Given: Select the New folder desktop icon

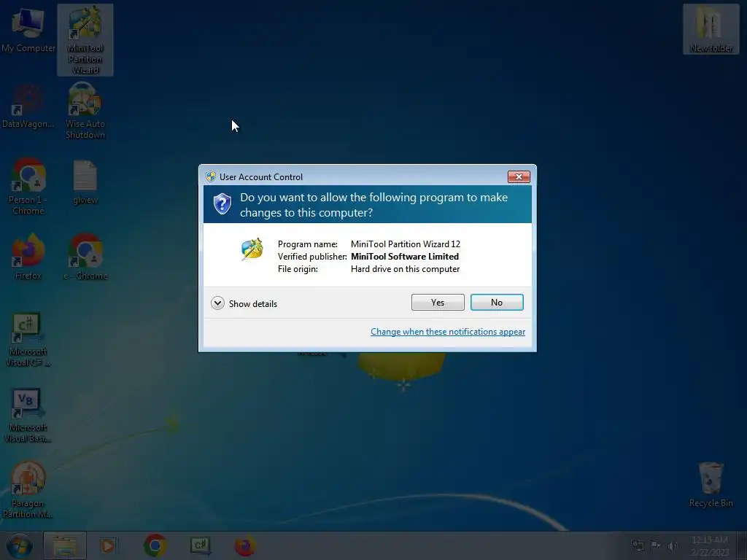Looking at the screenshot, I should point(711,29).
